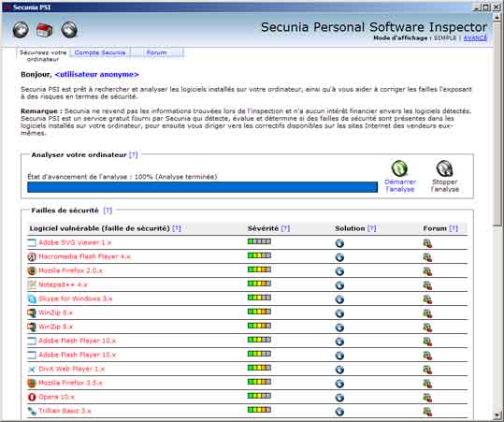This screenshot has height=422, width=504.
Task: Open solution globe for Adobe SVG Viewer 1.x
Action: tap(339, 243)
